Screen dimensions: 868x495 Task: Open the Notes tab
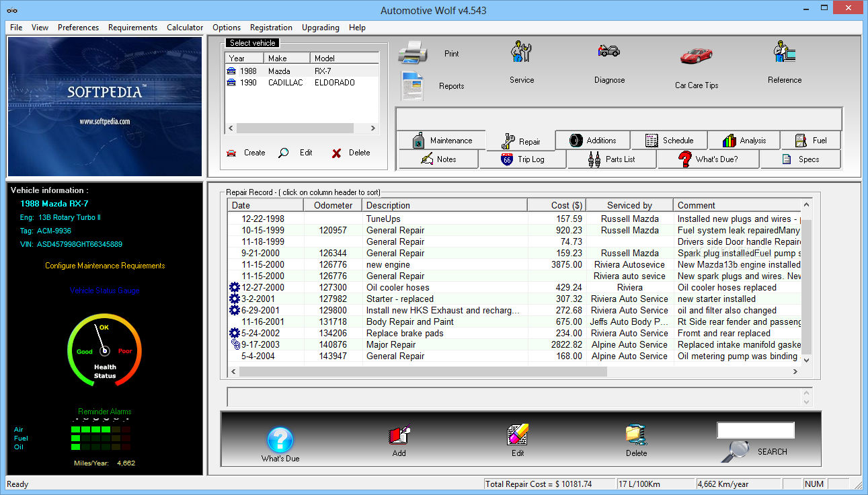(x=438, y=159)
